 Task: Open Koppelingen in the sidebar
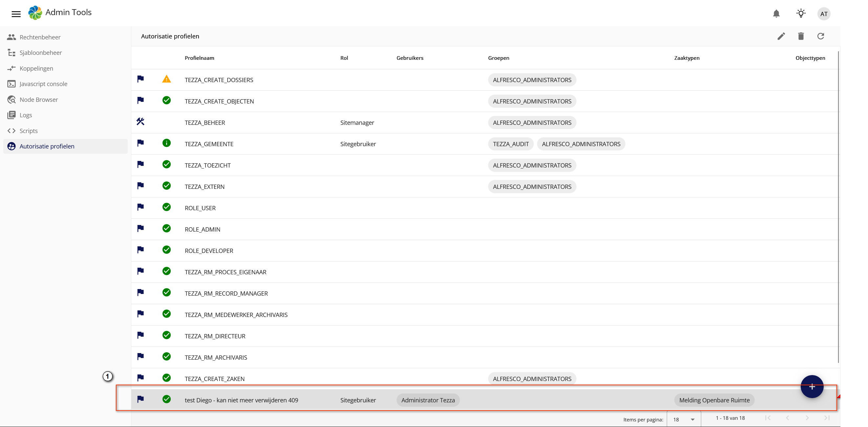(65, 68)
